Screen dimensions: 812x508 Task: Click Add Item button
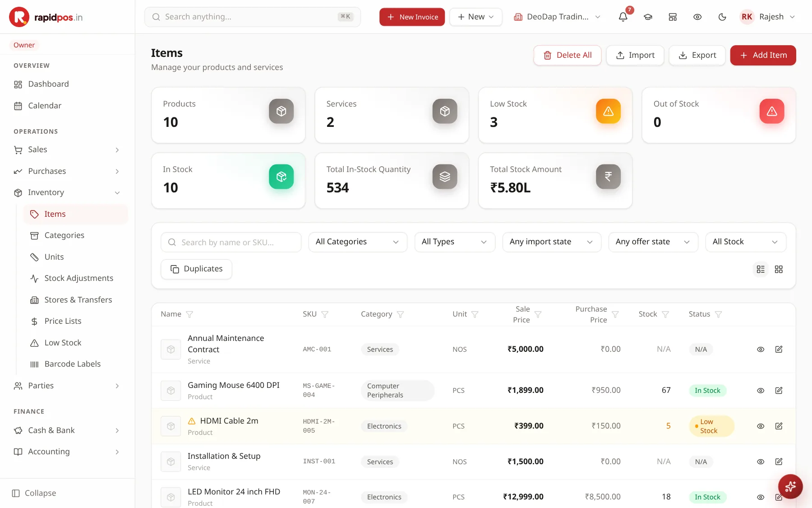(763, 55)
